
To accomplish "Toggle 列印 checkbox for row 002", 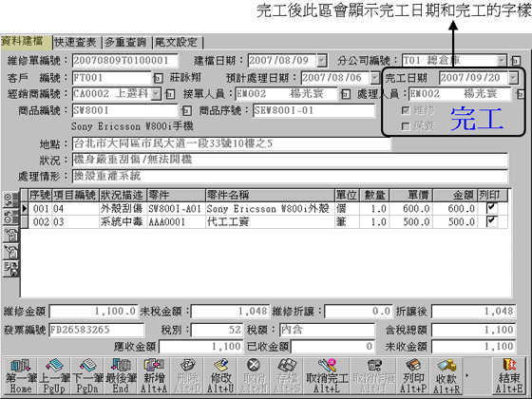I will click(x=492, y=221).
